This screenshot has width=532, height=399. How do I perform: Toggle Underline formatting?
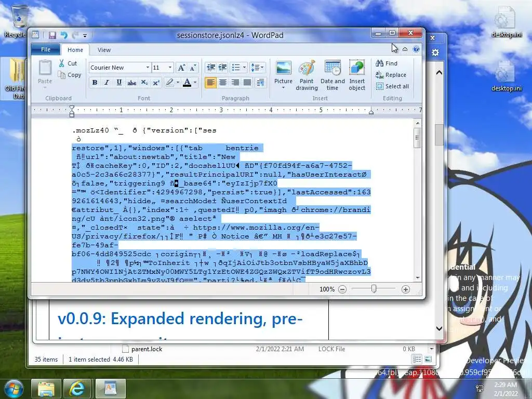119,83
